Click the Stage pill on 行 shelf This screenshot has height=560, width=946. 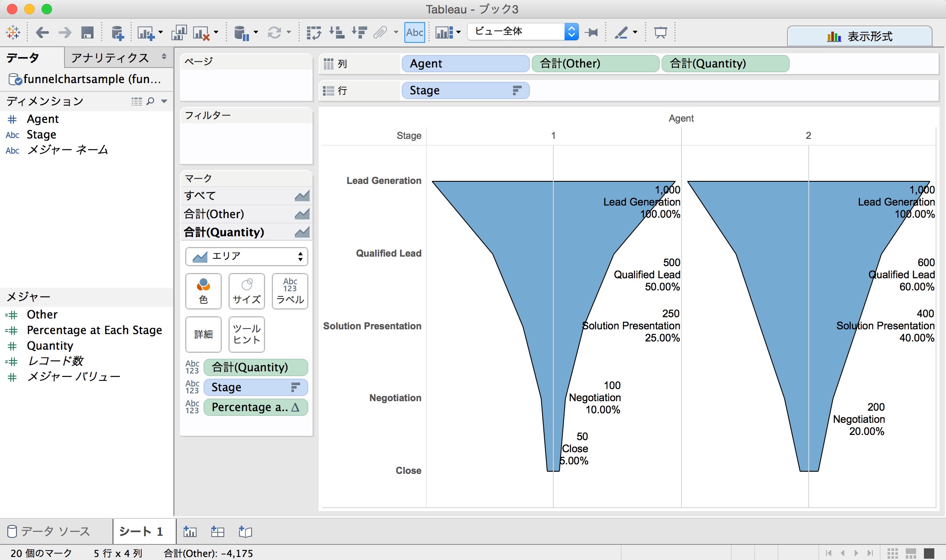click(465, 90)
